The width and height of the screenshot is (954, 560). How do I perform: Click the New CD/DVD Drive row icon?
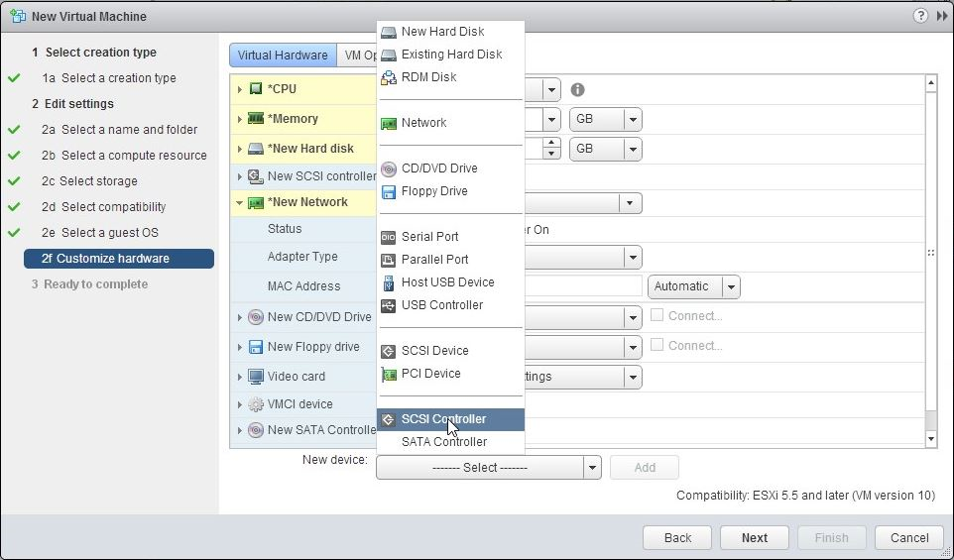pyautogui.click(x=256, y=317)
